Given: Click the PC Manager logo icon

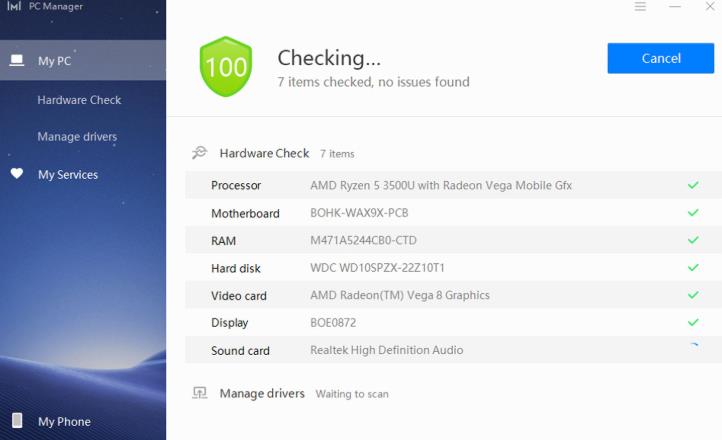Looking at the screenshot, I should point(14,7).
